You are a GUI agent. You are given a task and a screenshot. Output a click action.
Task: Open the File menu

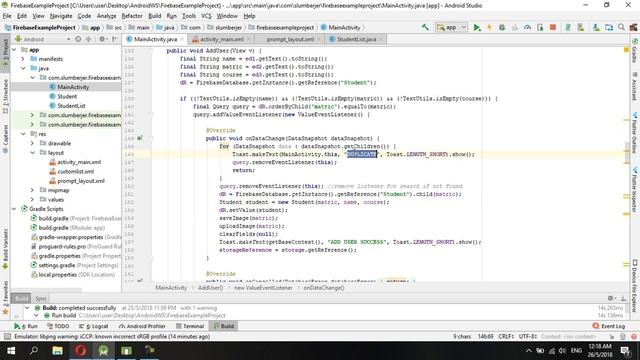click(x=7, y=16)
